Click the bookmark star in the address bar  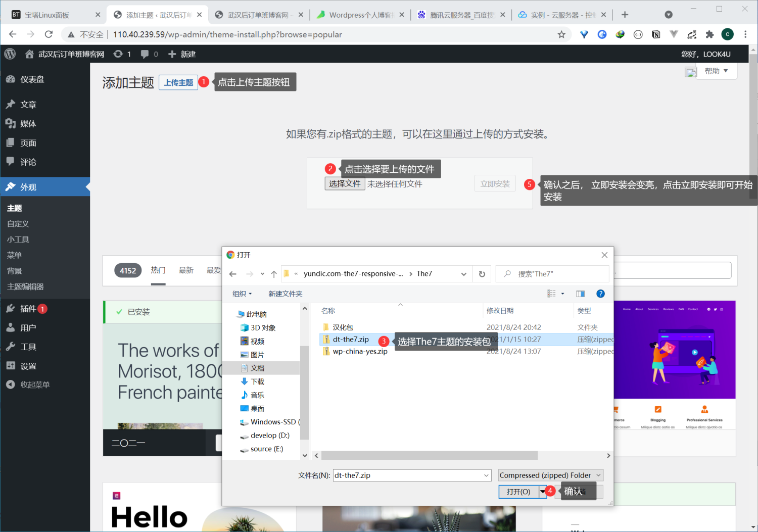click(561, 34)
